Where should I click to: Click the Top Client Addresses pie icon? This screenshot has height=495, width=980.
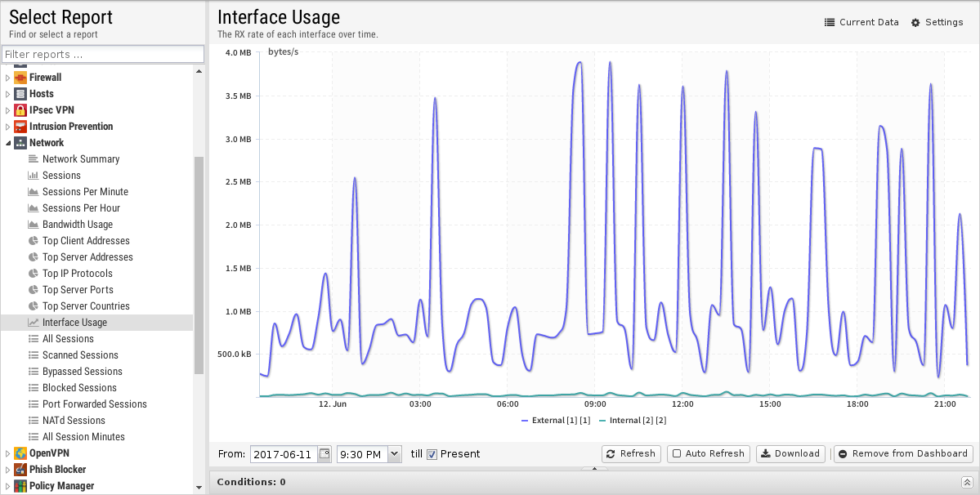(34, 240)
